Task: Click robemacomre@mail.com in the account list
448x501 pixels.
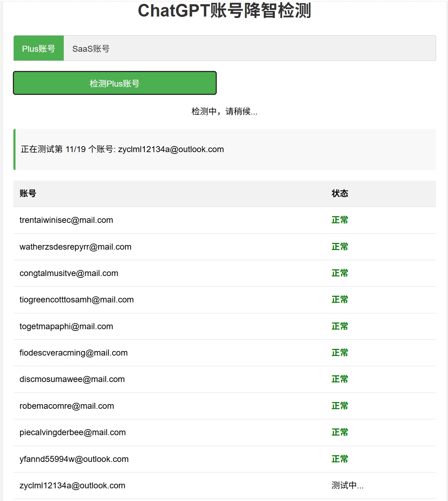Action: point(67,406)
